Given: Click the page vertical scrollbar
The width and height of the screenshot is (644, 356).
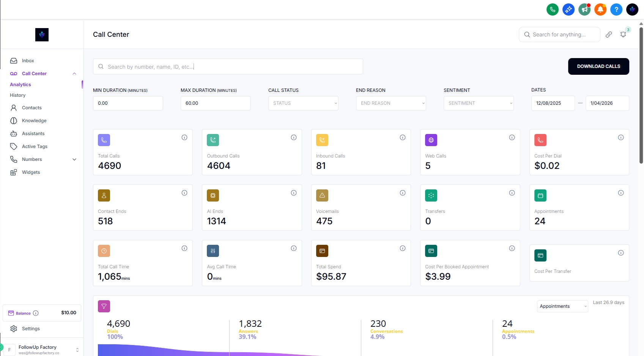Looking at the screenshot, I should coord(641,95).
